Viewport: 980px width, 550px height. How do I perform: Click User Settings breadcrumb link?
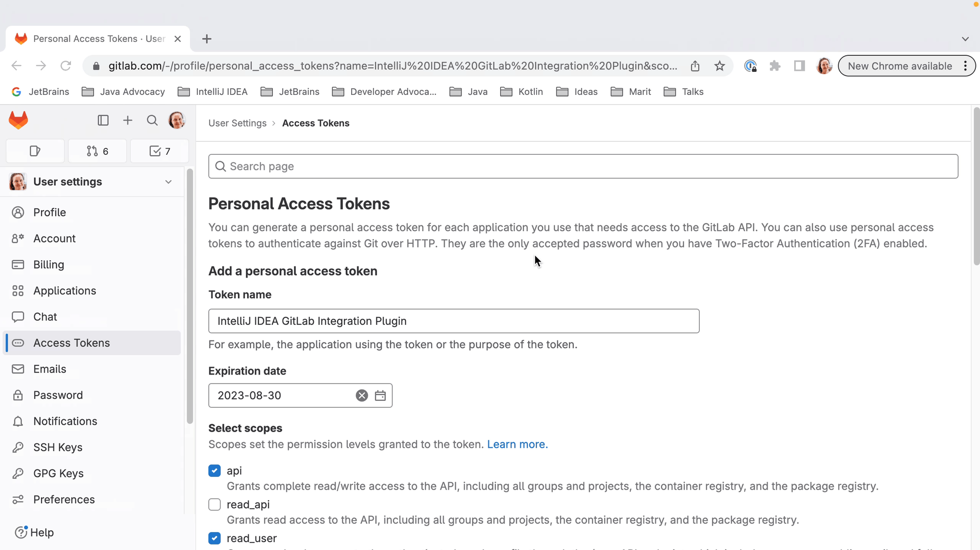tap(237, 123)
